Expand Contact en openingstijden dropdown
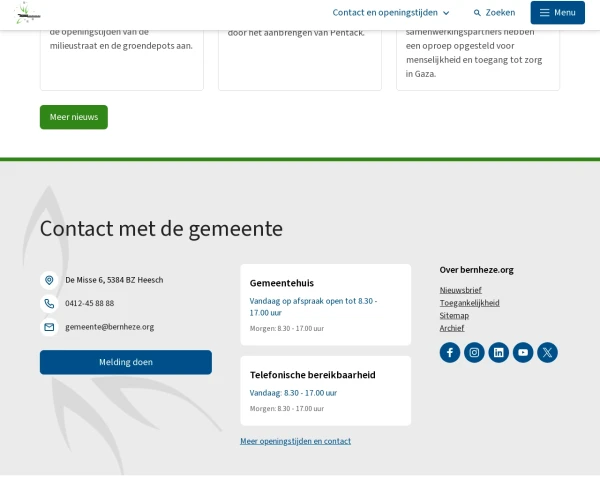 [x=391, y=13]
